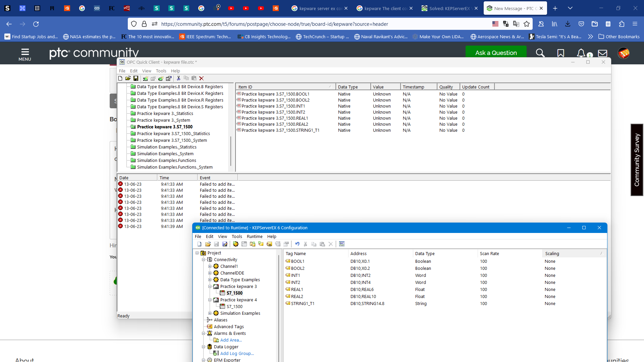Open the Add Log Group link
The height and width of the screenshot is (362, 644).
tap(237, 353)
